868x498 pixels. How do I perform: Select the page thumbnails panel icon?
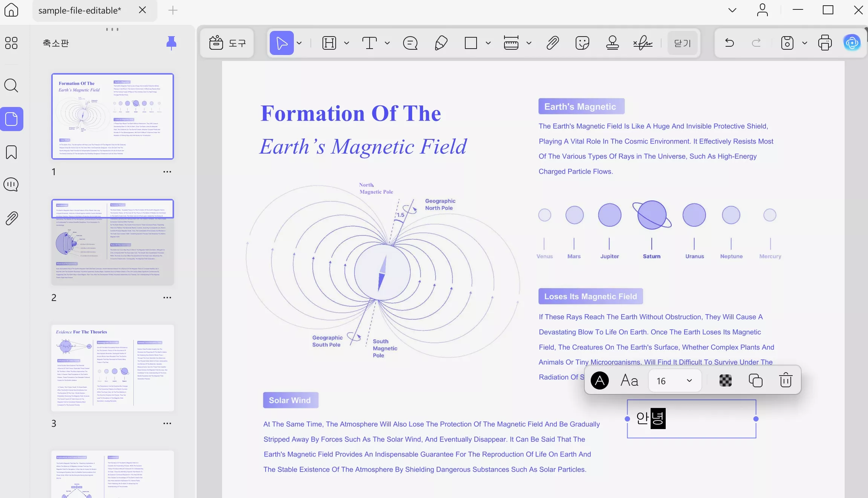(x=12, y=119)
